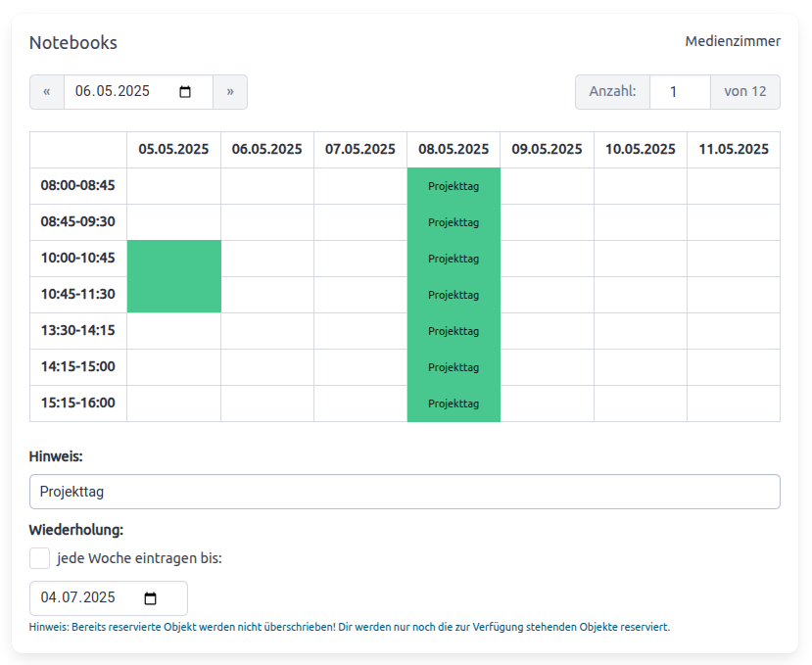Enable 'jede Woche eintragen bis' checkbox
The height and width of the screenshot is (665, 812).
coord(39,558)
